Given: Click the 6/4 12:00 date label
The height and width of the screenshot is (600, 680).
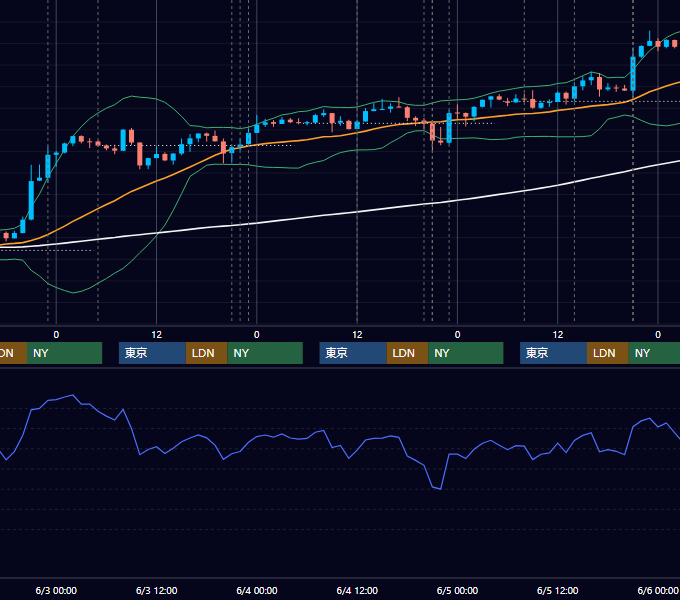Looking at the screenshot, I should [x=357, y=590].
